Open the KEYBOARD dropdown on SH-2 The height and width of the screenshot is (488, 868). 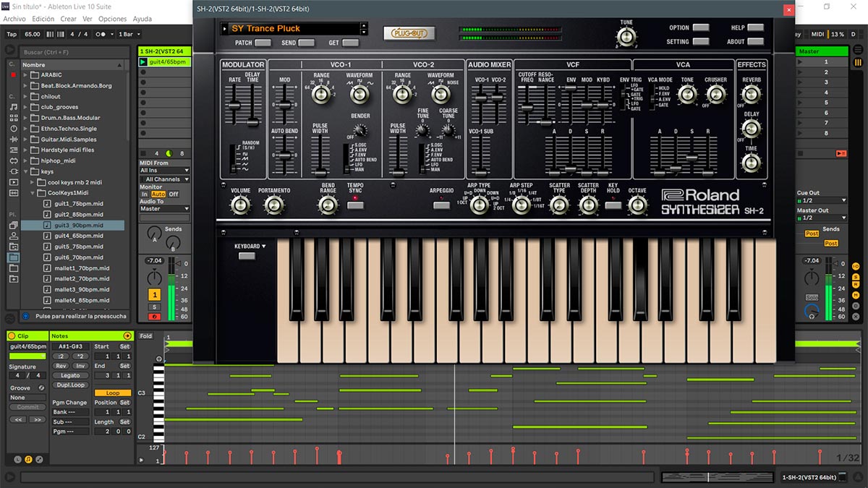[250, 247]
